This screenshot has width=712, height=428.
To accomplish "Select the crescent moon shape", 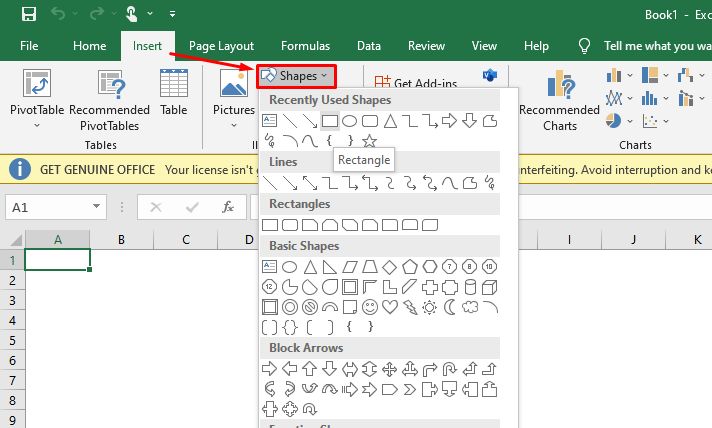I will click(x=450, y=306).
